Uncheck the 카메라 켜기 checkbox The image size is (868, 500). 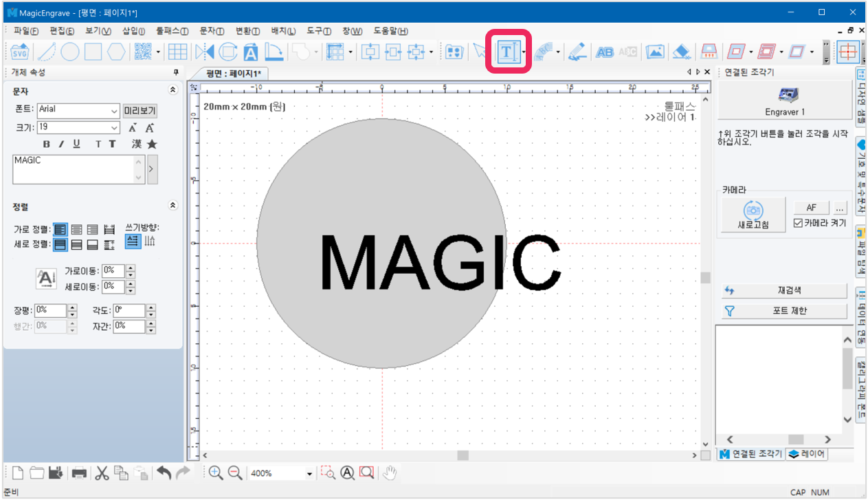click(798, 223)
